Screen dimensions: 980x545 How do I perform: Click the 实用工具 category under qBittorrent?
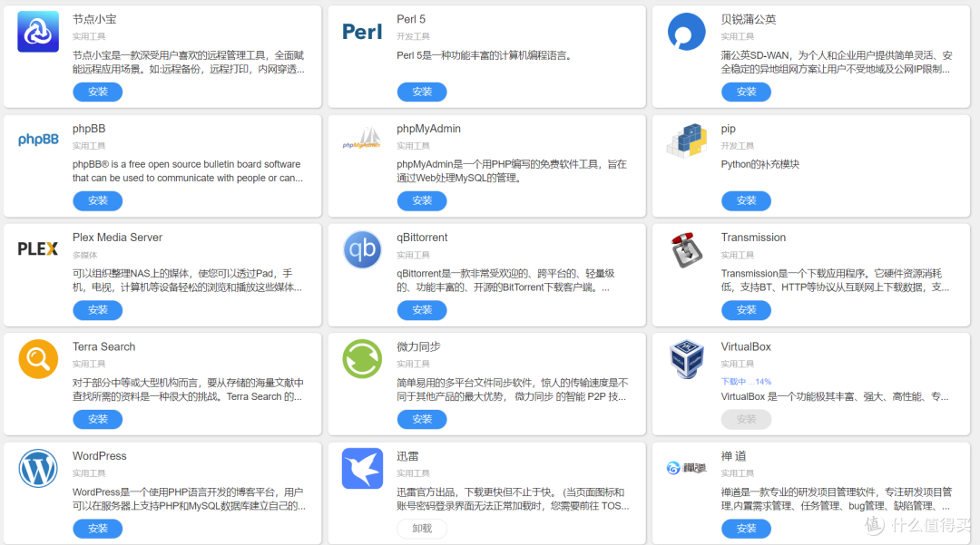[x=413, y=255]
